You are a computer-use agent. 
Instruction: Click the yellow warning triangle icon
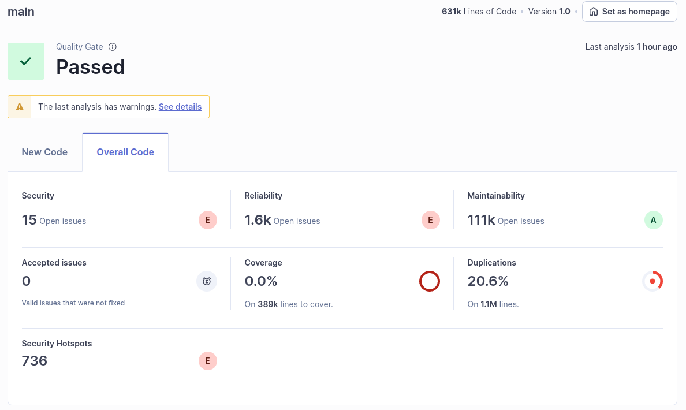pos(20,107)
